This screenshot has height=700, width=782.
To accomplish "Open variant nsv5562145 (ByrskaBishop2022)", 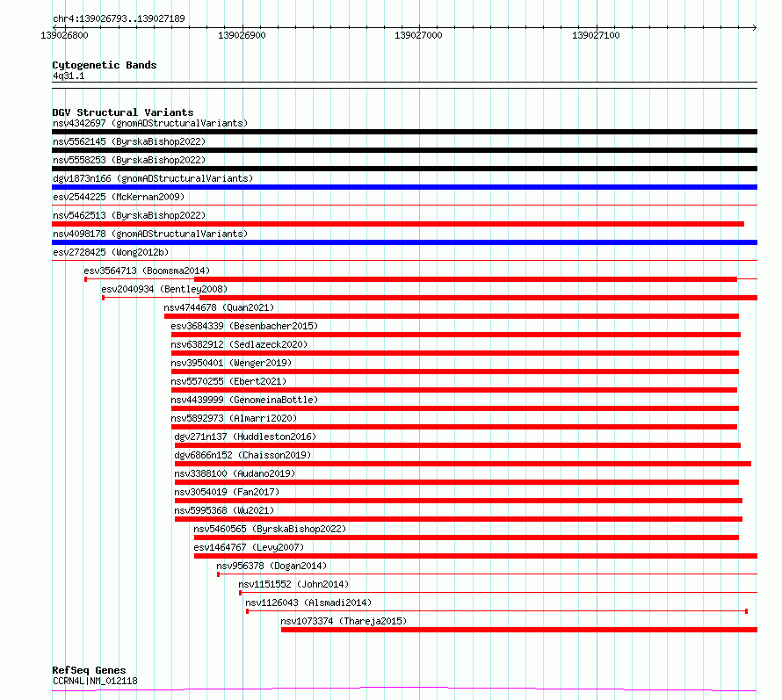I will pyautogui.click(x=129, y=141).
